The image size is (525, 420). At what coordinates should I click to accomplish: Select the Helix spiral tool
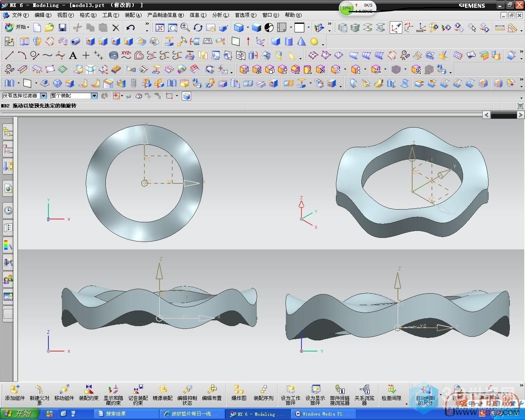[x=114, y=55]
